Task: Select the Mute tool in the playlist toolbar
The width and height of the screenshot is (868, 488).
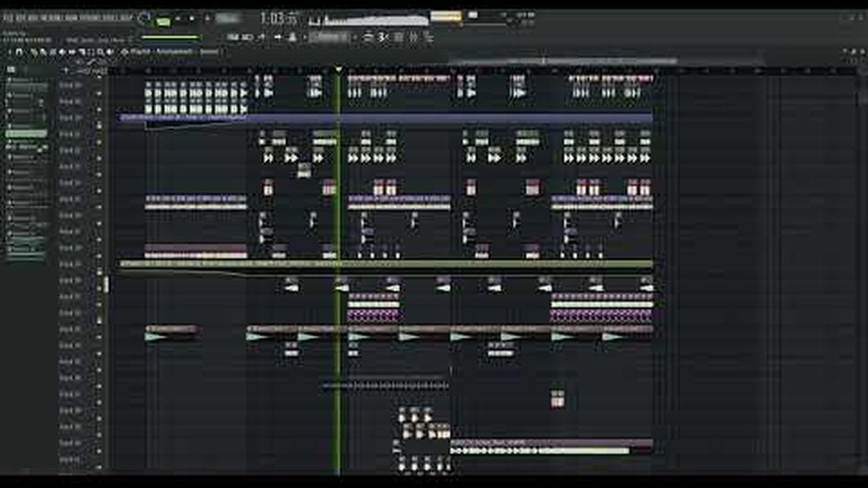Action: 62,52
